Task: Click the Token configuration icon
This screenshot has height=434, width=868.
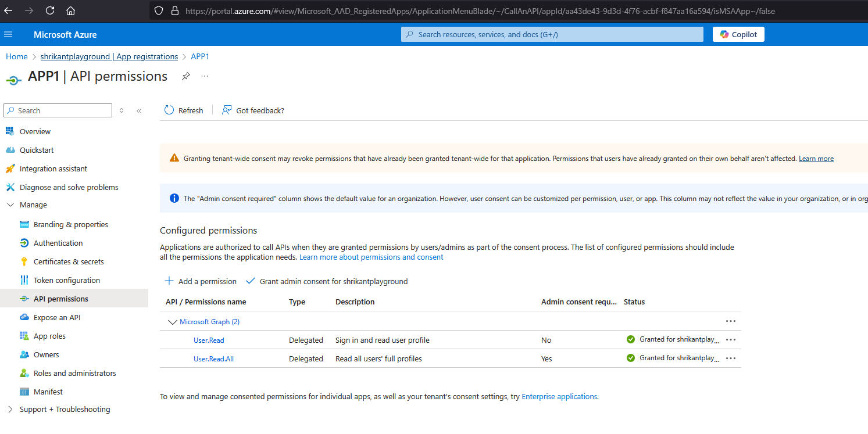Action: pos(24,280)
